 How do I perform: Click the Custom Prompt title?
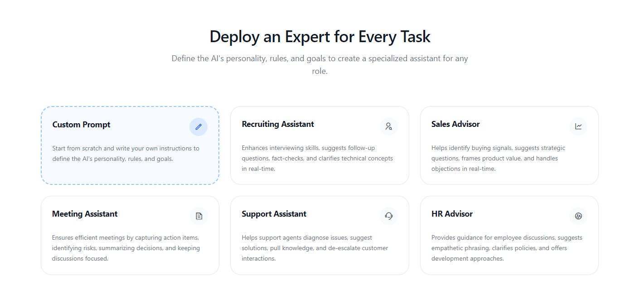tap(81, 125)
